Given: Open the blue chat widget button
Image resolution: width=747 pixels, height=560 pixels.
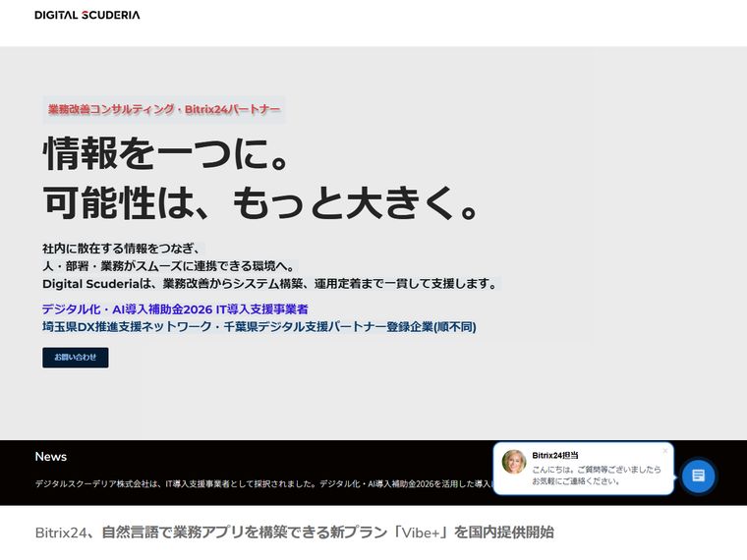Looking at the screenshot, I should click(698, 476).
